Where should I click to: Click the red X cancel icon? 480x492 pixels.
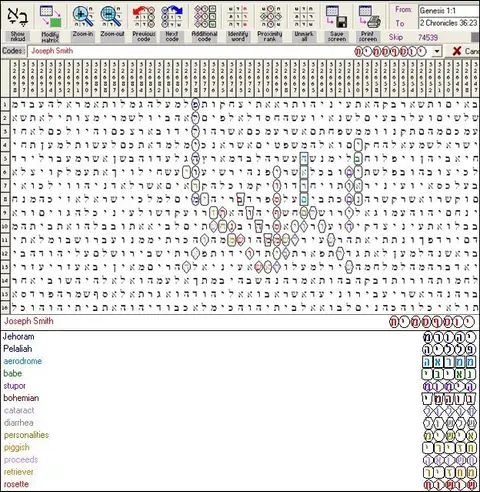[x=457, y=51]
